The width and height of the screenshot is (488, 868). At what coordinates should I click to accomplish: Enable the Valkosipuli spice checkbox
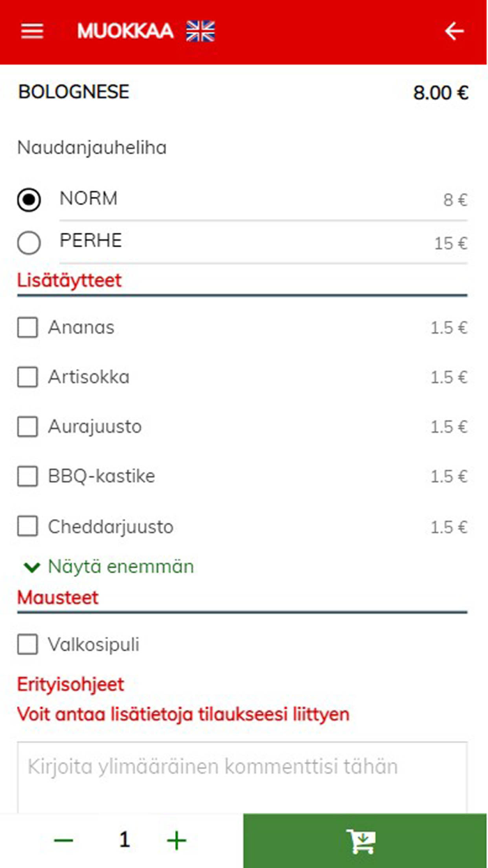(28, 645)
